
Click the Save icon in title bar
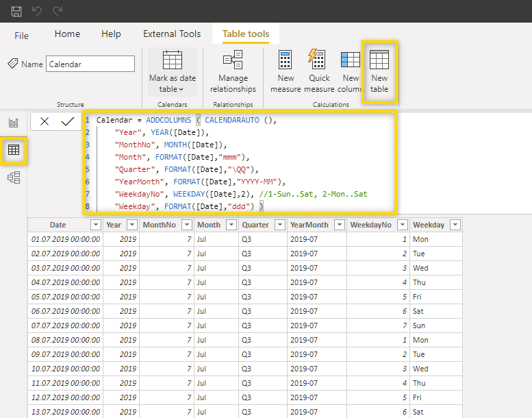[16, 12]
